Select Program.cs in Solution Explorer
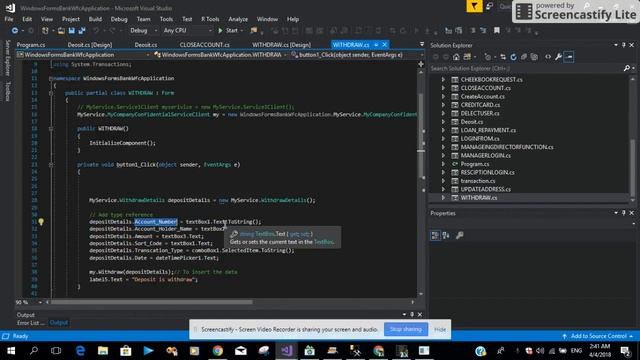 pos(475,164)
